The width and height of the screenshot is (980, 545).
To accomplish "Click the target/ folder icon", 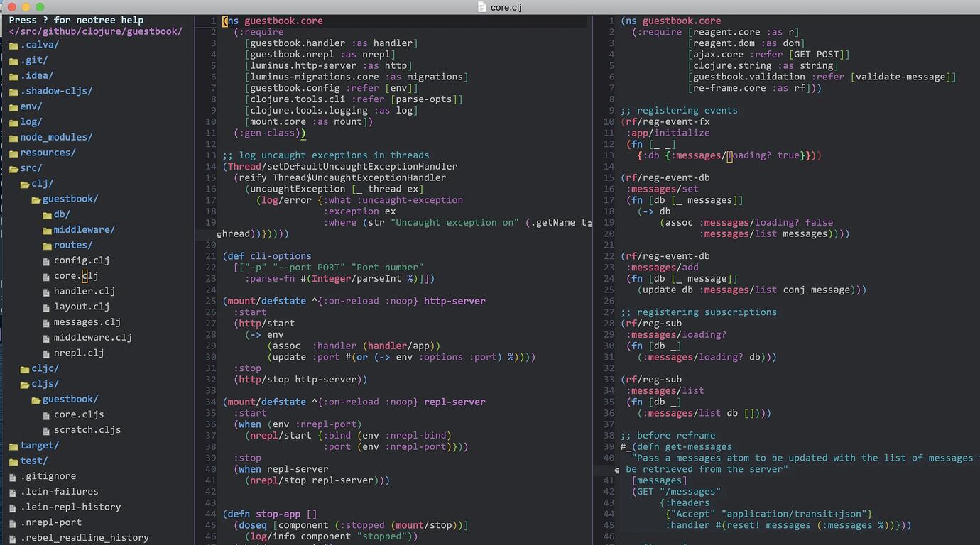I will pyautogui.click(x=14, y=446).
